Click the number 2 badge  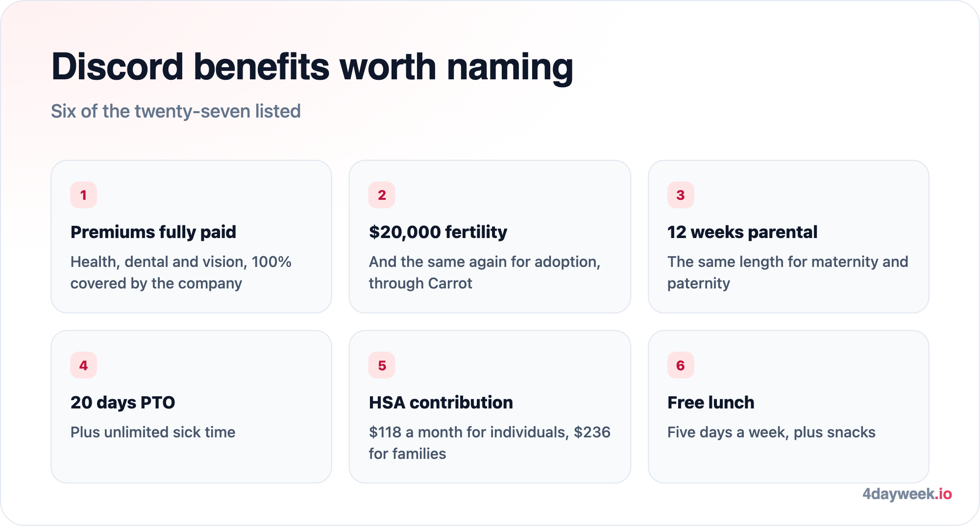(382, 195)
